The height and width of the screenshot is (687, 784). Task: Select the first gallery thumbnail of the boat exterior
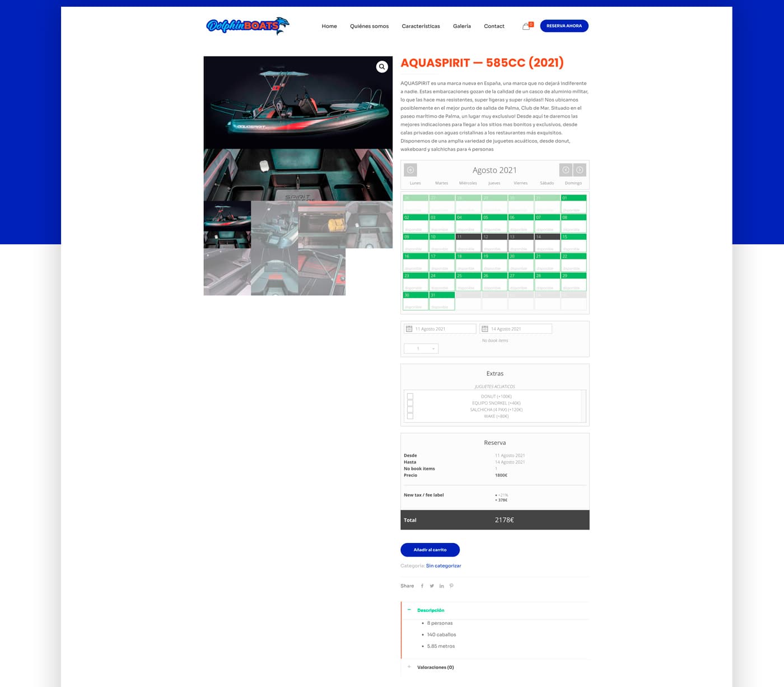click(227, 224)
